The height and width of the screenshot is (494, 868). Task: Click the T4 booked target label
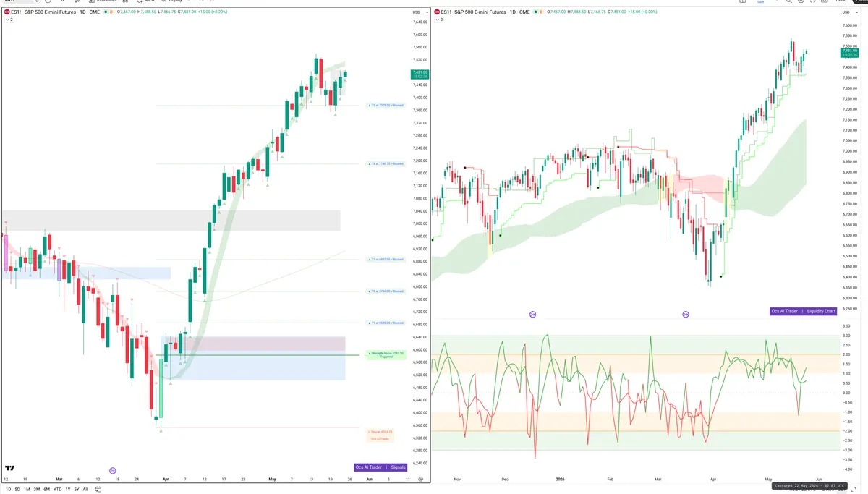pos(386,164)
